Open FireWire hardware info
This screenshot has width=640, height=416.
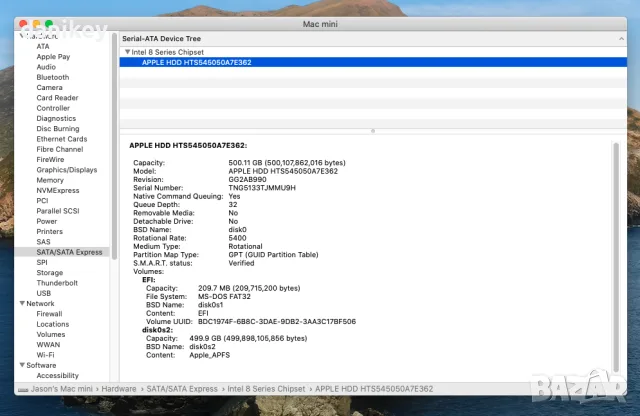pyautogui.click(x=50, y=160)
